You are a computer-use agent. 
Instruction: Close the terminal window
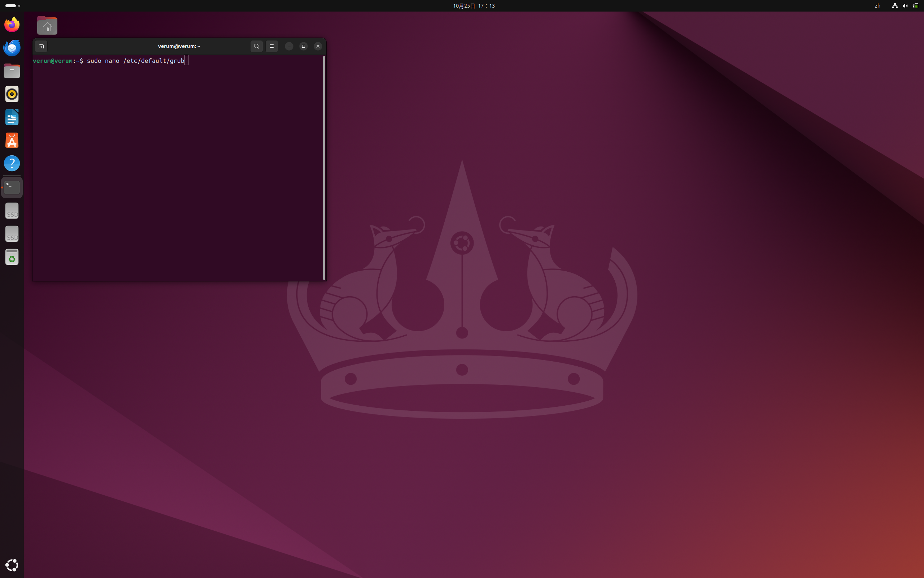[x=318, y=46]
